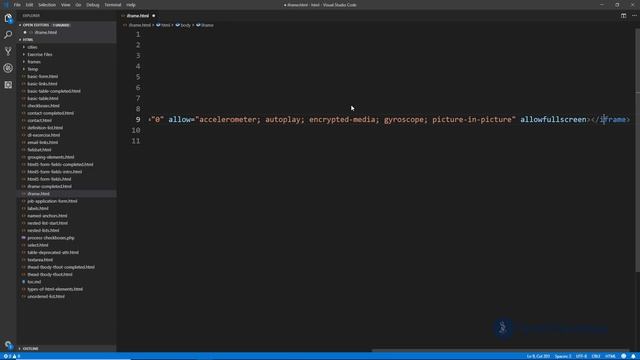Open textarea.html file
The height and width of the screenshot is (360, 640).
(x=40, y=260)
